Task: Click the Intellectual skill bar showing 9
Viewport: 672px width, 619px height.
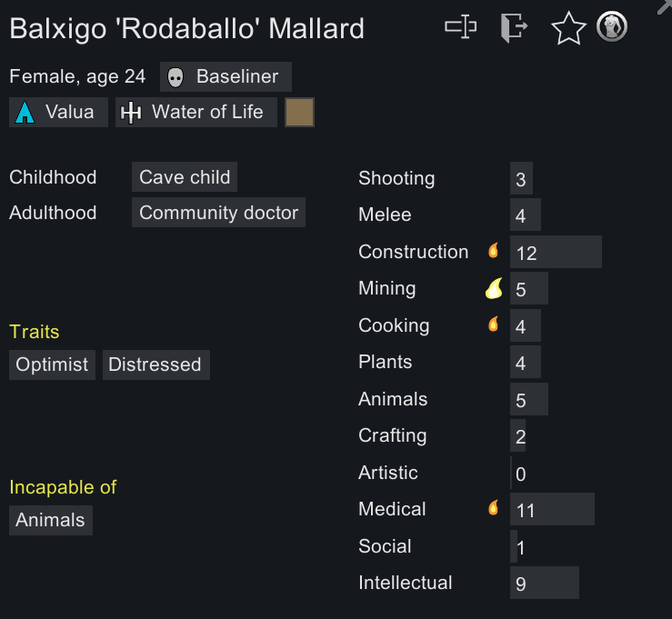Action: (544, 584)
